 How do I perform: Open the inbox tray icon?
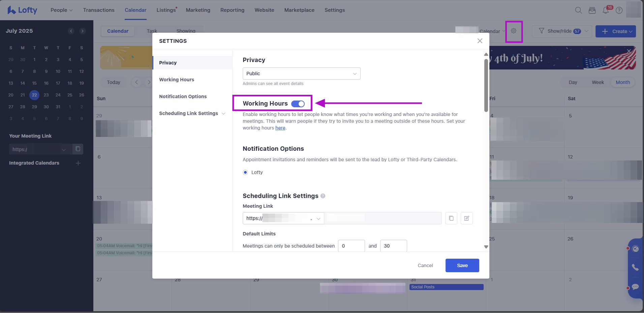pos(592,10)
